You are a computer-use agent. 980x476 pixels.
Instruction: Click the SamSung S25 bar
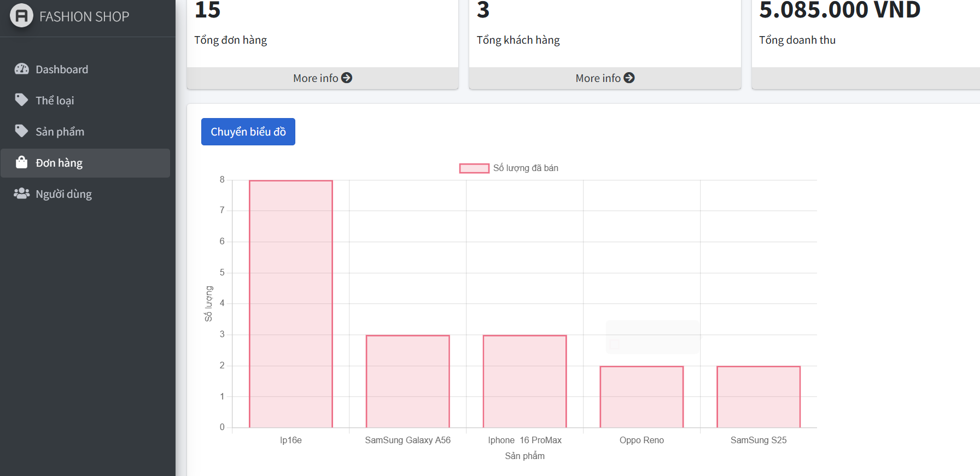coord(759,397)
